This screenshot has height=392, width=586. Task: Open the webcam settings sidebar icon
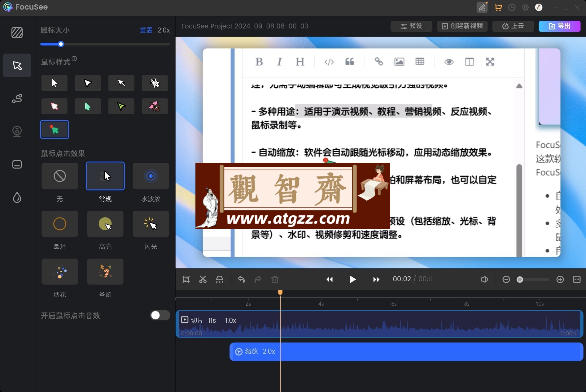[17, 131]
